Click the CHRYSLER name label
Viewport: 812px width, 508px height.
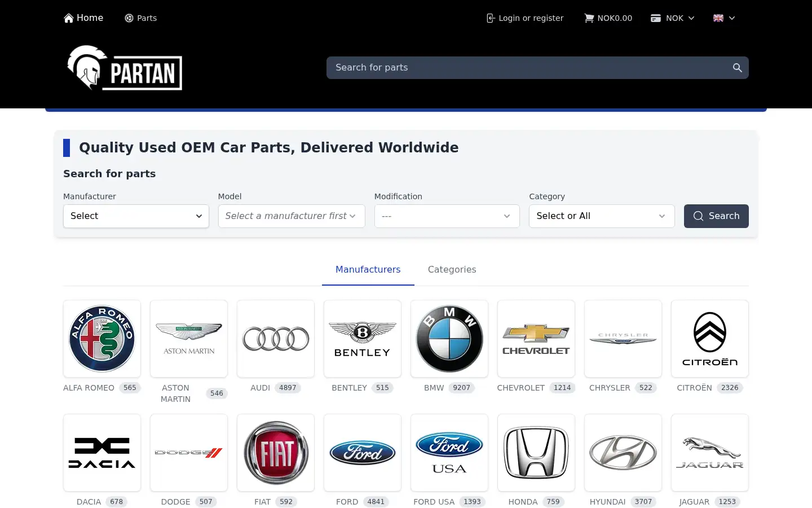[x=610, y=388]
